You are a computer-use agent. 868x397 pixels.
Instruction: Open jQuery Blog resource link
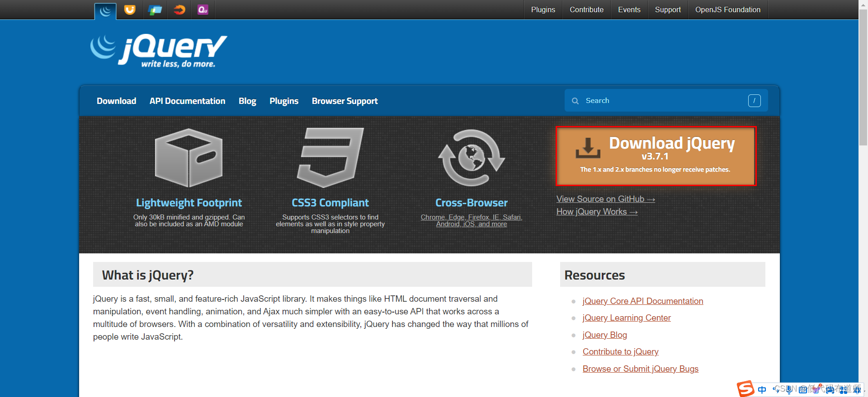pyautogui.click(x=605, y=335)
